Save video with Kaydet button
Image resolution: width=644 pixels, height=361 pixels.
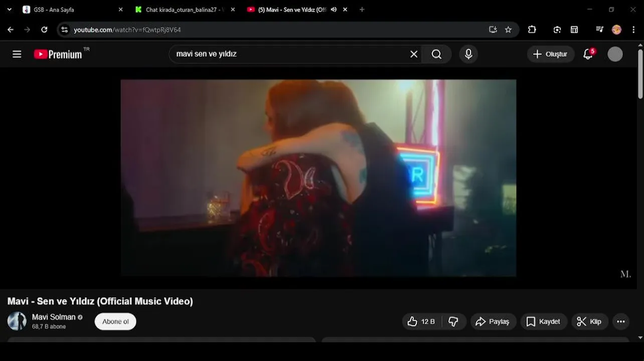(x=544, y=321)
